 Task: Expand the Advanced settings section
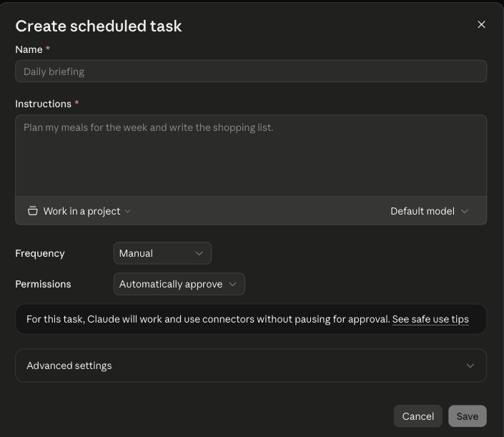pos(251,365)
